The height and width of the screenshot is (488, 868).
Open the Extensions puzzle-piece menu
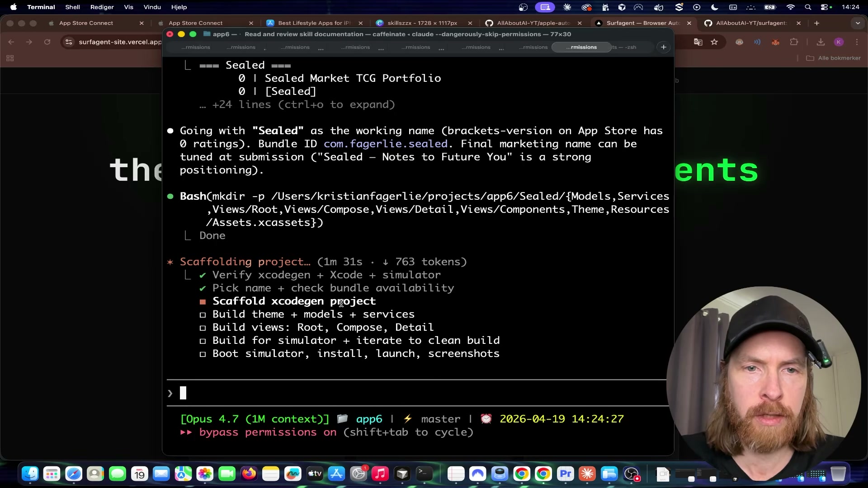pyautogui.click(x=794, y=42)
